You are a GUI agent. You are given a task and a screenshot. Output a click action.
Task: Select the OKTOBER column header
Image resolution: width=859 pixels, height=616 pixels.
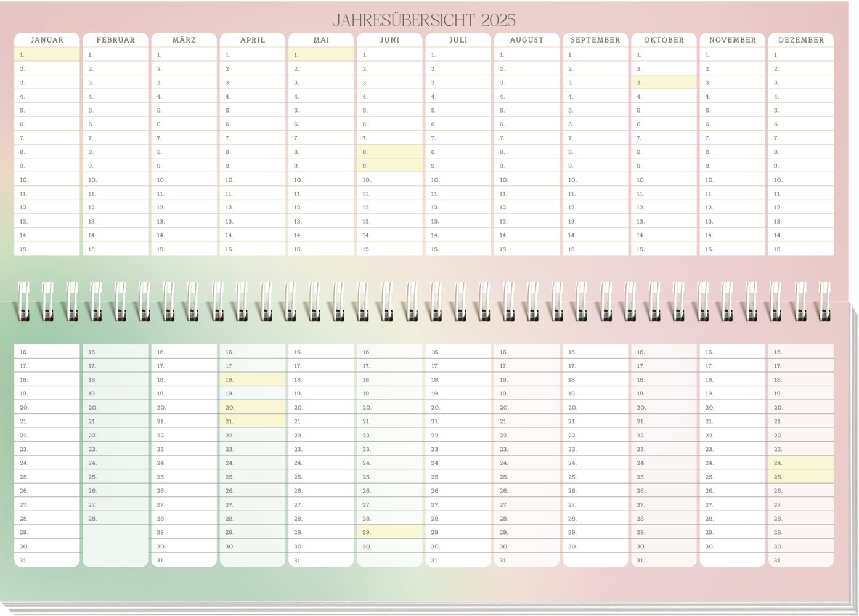pos(664,40)
